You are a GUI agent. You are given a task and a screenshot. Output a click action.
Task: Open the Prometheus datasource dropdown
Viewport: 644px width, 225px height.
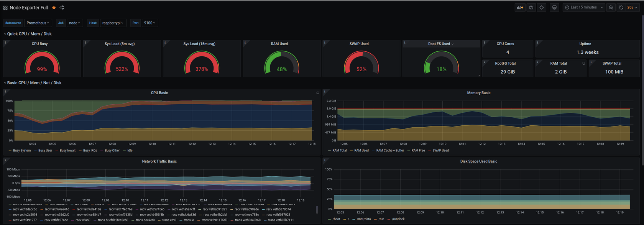tap(38, 23)
